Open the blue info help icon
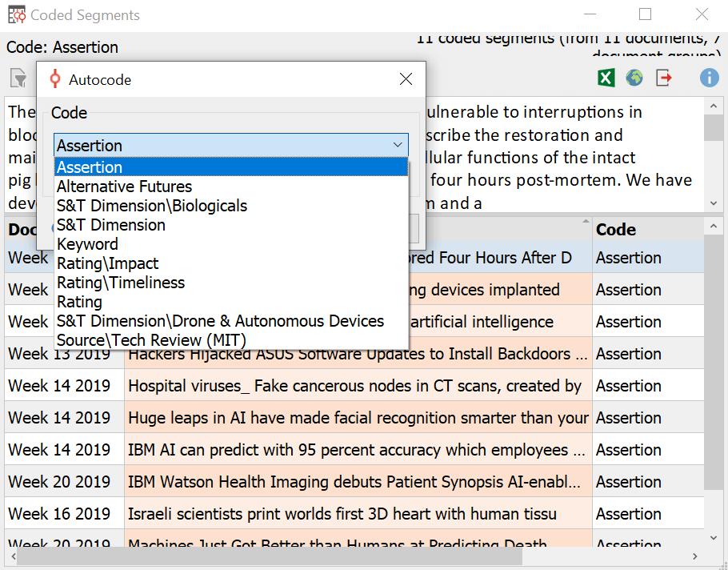728x570 pixels. 709,78
